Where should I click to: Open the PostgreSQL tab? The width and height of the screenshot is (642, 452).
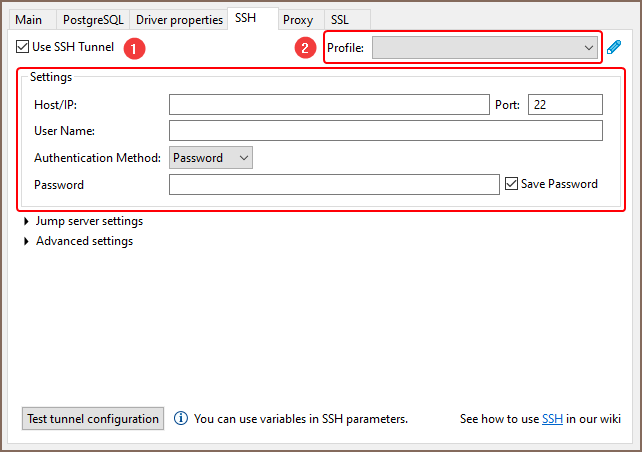point(91,19)
